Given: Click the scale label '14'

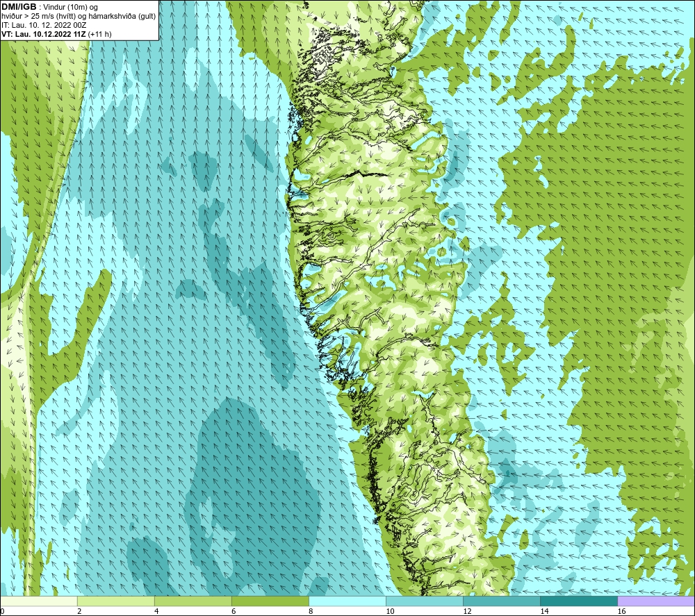Looking at the screenshot, I should coord(544,612).
